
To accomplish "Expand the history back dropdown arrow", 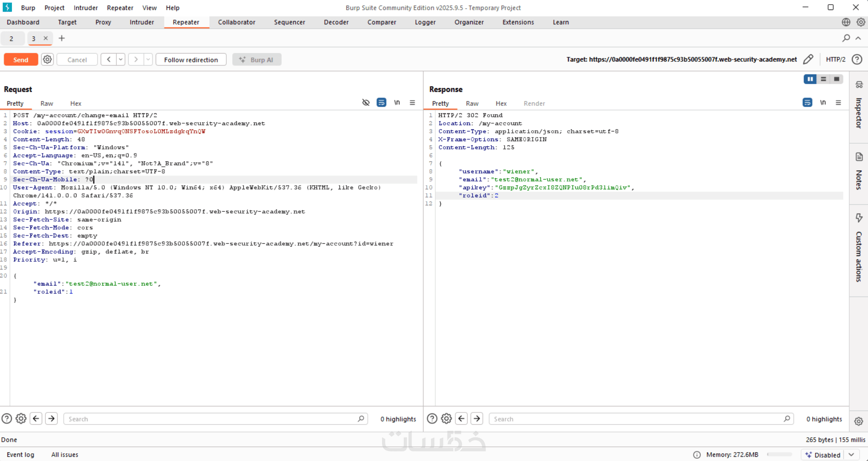I will [x=120, y=60].
